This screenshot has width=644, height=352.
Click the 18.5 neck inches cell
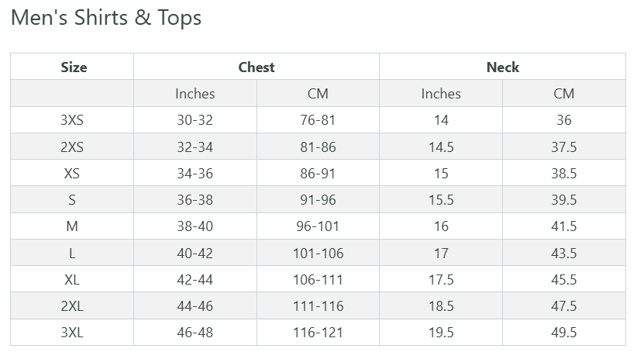click(x=441, y=306)
